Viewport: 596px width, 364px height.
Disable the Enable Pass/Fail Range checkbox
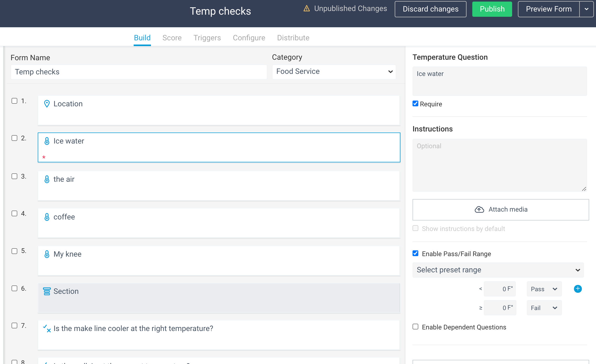click(x=415, y=253)
